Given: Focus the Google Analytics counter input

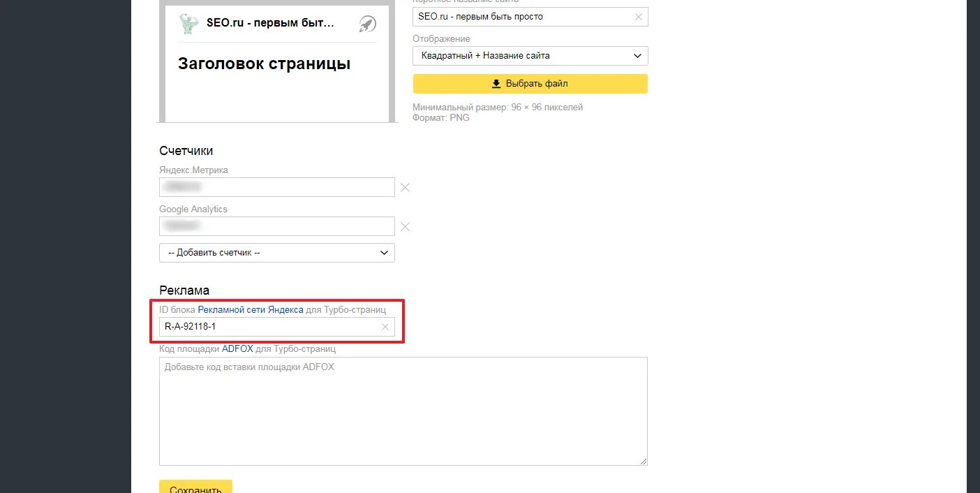Looking at the screenshot, I should point(277,226).
